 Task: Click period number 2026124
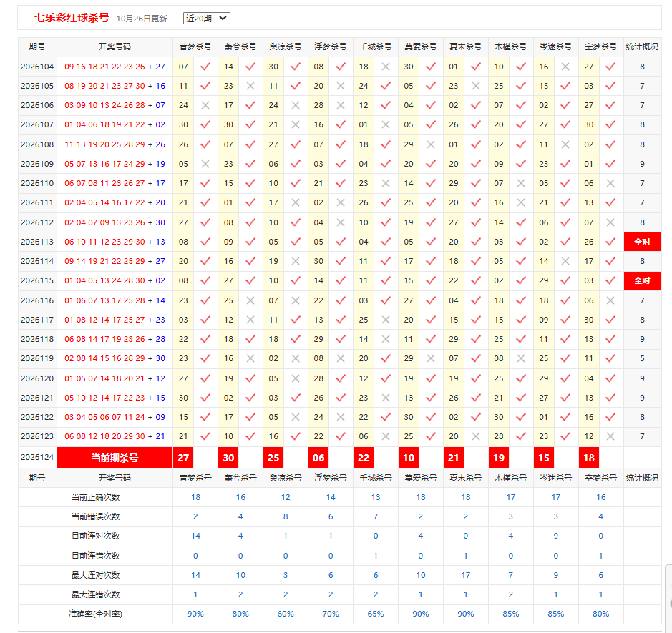click(37, 457)
